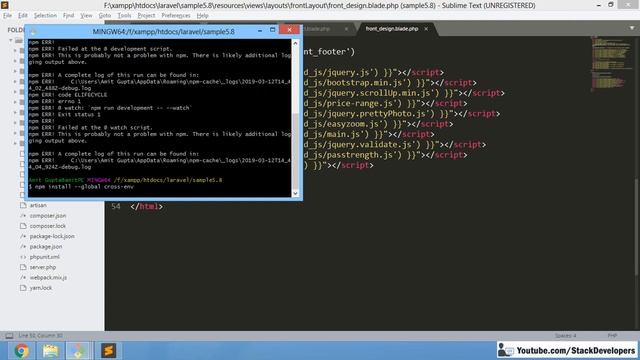Open the Selection menu
Viewport: 640px width, 360px height.
pos(45,16)
